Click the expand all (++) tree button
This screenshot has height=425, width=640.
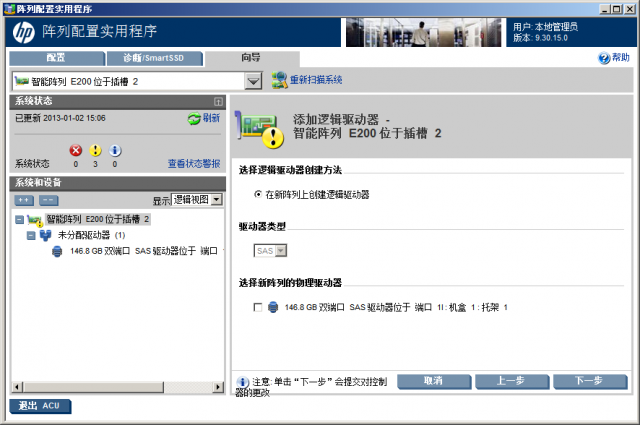(24, 200)
